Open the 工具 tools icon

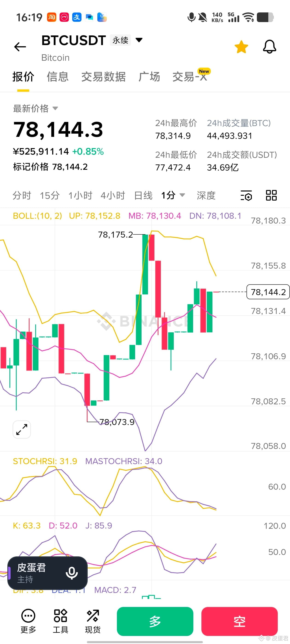[60, 621]
